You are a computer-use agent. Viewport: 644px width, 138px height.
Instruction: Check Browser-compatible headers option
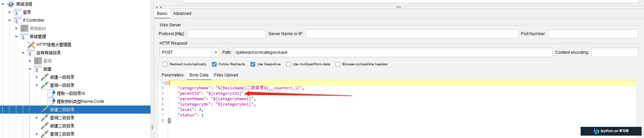338,64
